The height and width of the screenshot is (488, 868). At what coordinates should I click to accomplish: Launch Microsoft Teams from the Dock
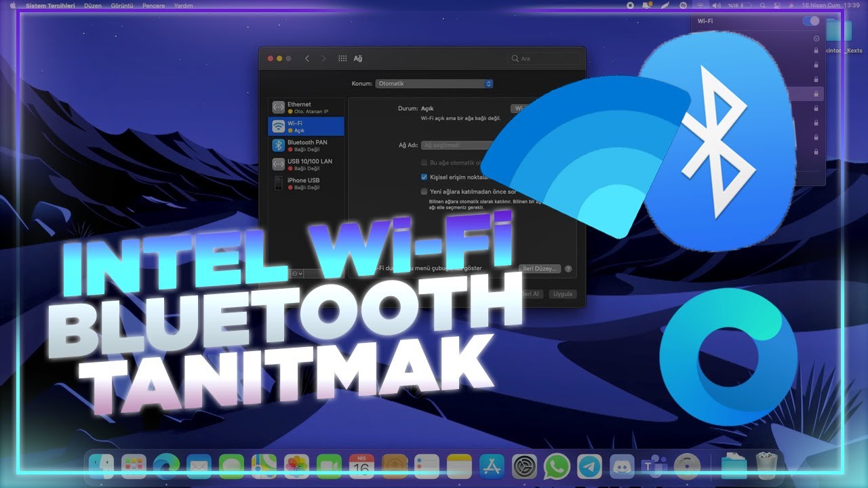pos(654,466)
